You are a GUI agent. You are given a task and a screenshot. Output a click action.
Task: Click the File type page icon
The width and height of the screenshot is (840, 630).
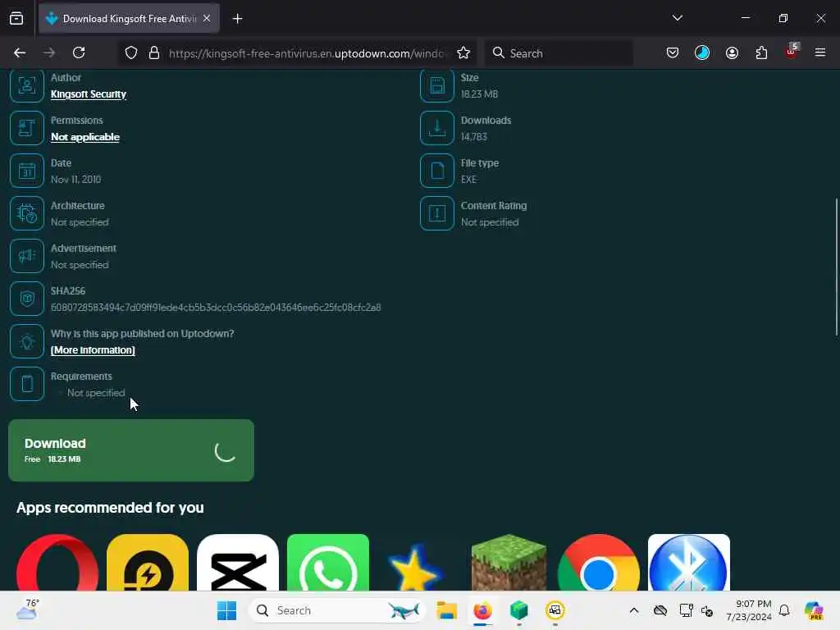pyautogui.click(x=437, y=171)
